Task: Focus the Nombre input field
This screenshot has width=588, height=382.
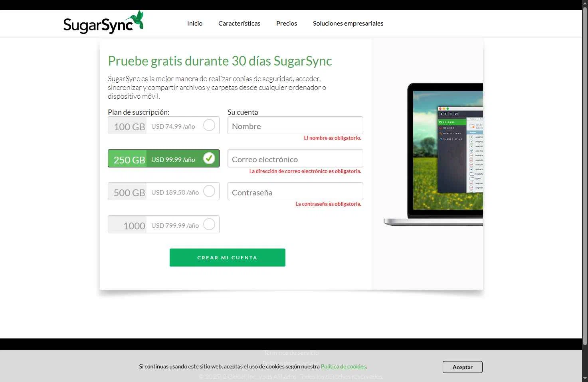Action: pyautogui.click(x=295, y=125)
